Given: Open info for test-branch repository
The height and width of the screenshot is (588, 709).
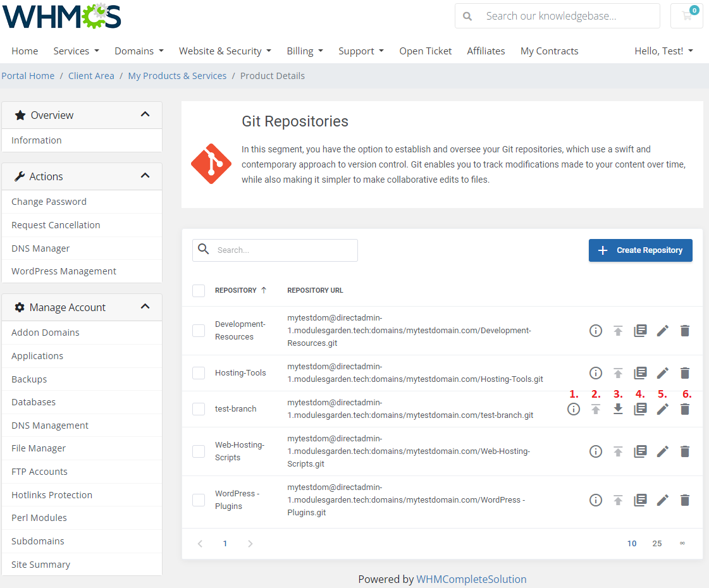Looking at the screenshot, I should tap(574, 409).
